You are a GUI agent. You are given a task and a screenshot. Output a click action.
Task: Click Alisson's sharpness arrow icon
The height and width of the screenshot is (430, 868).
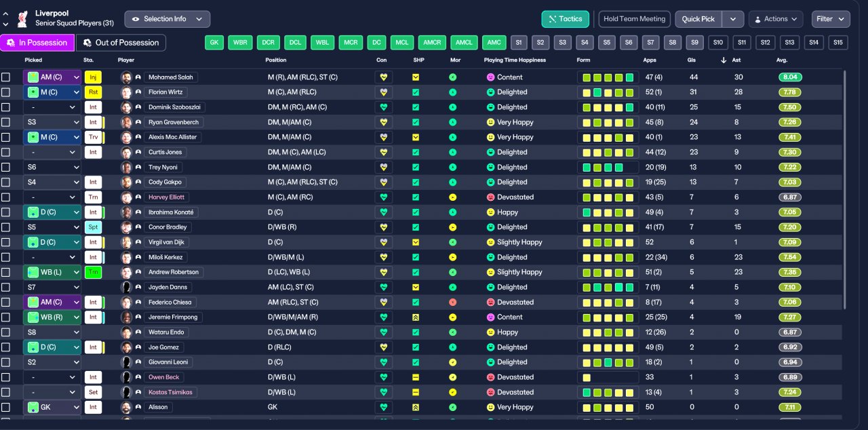click(x=416, y=407)
